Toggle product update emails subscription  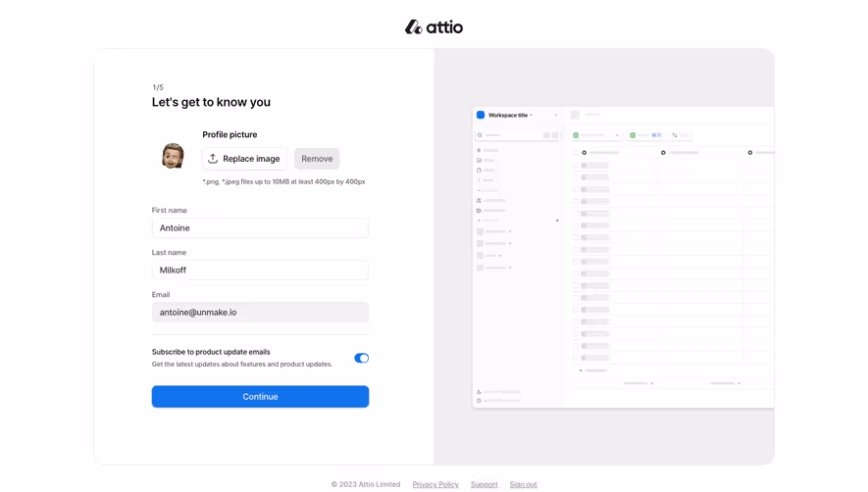362,358
